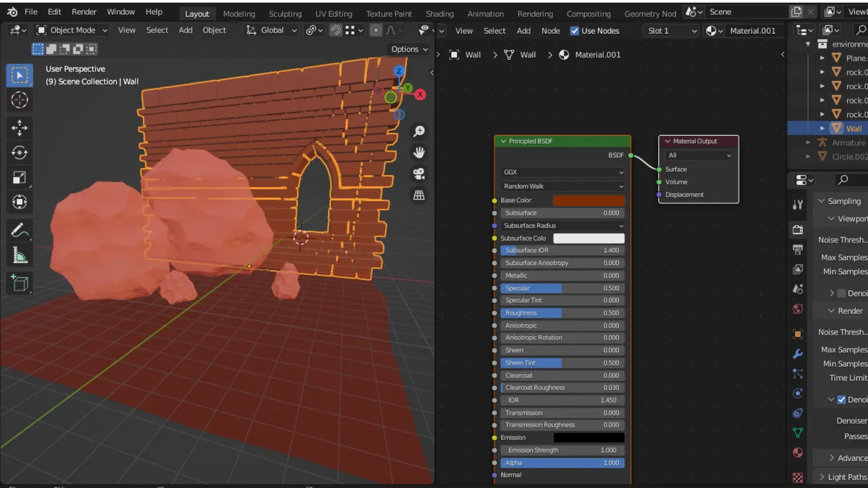Activate the Transform tool
The width and height of the screenshot is (868, 488).
[x=20, y=202]
